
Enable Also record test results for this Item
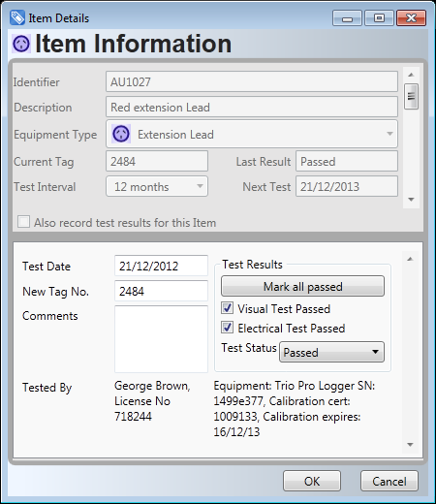click(23, 222)
